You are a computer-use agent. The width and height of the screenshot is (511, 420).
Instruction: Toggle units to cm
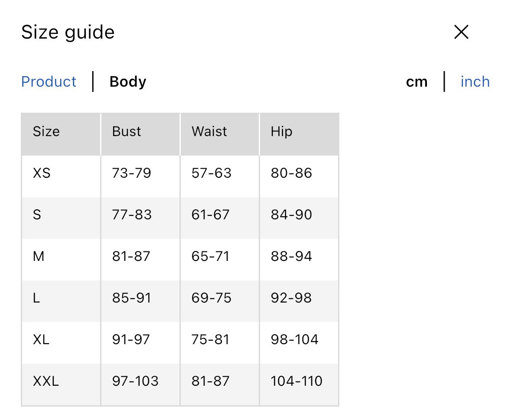coord(417,82)
